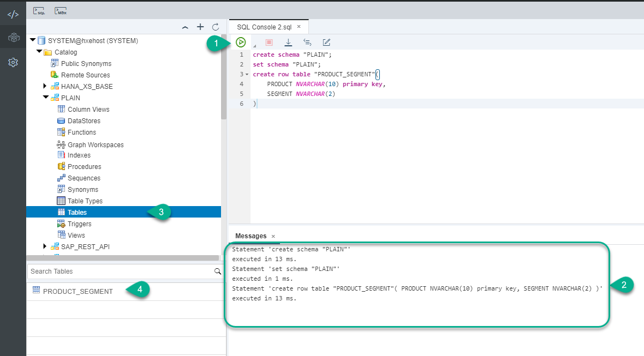Image resolution: width=644 pixels, height=356 pixels.
Task: Select the Catalog folder
Action: tap(65, 52)
